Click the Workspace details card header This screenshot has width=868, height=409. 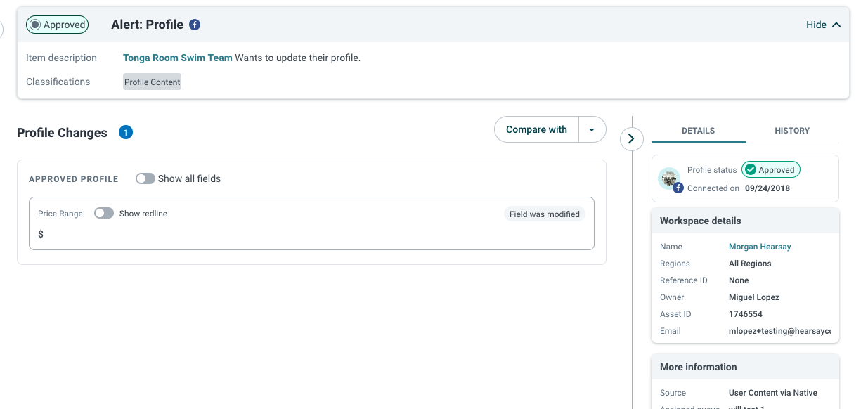point(746,221)
